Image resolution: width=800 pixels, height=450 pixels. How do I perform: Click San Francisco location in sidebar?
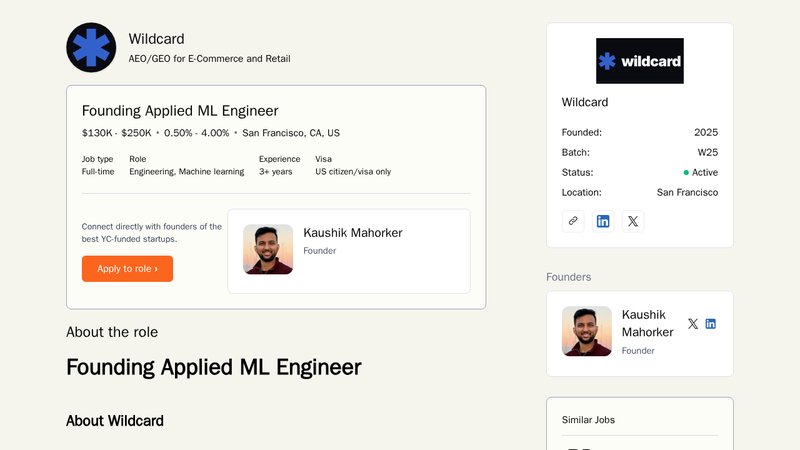pyautogui.click(x=687, y=192)
